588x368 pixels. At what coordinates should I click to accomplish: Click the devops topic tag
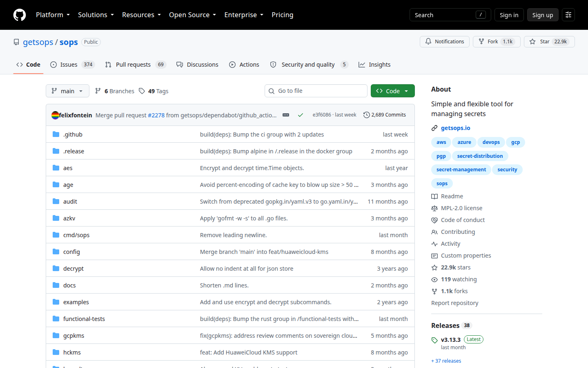coord(491,142)
